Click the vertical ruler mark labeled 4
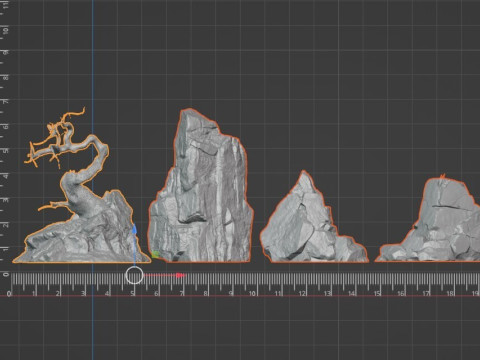The image size is (480, 360). tap(6, 175)
